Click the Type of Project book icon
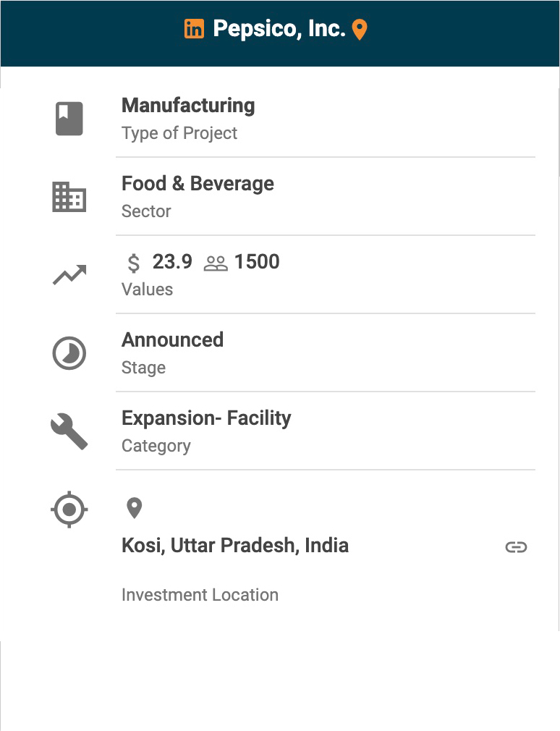 coord(69,119)
